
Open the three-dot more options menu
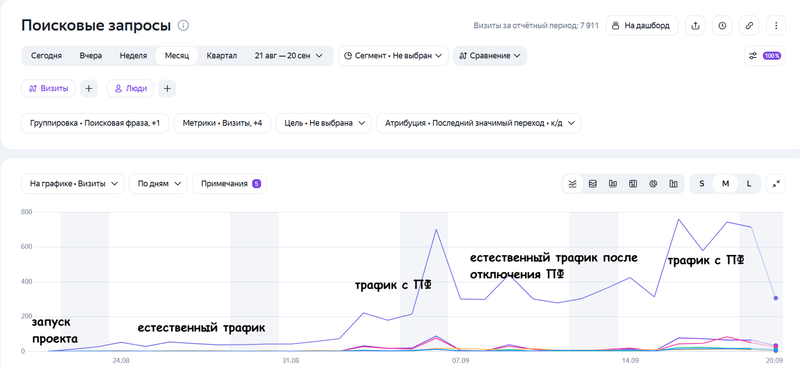776,26
